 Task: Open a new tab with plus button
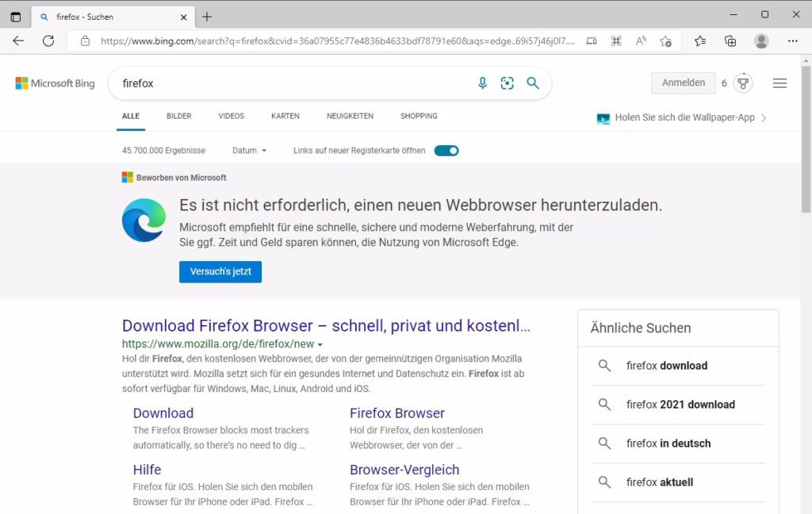(x=207, y=17)
